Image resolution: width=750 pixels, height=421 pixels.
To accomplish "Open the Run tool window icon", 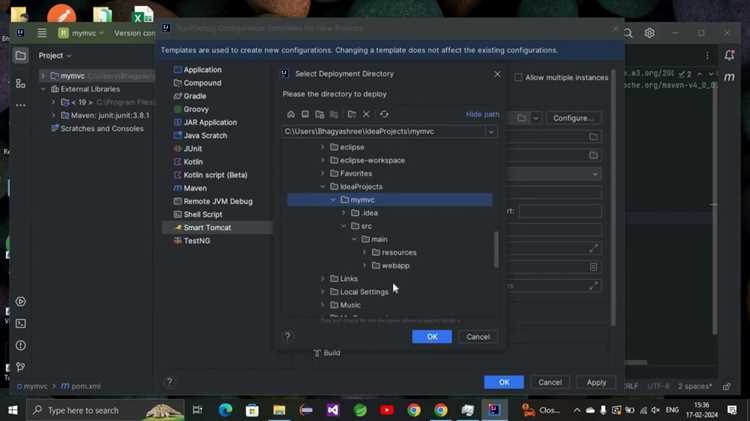I will (x=21, y=301).
